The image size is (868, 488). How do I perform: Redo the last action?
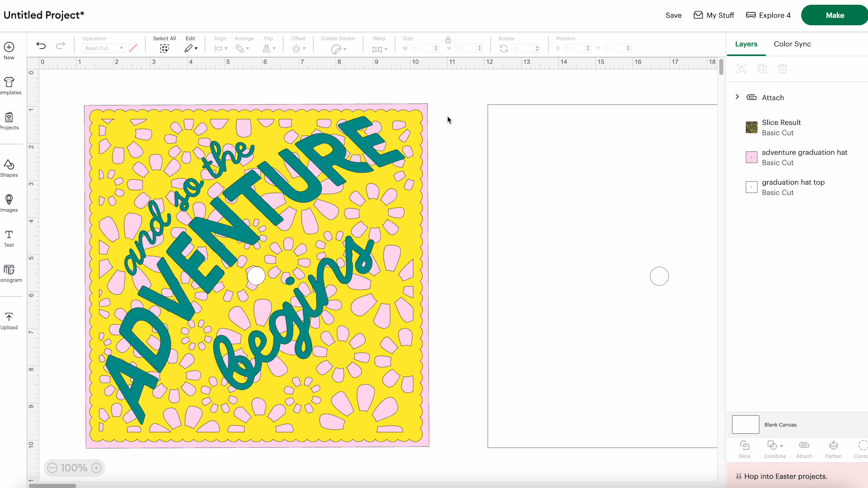tap(60, 45)
